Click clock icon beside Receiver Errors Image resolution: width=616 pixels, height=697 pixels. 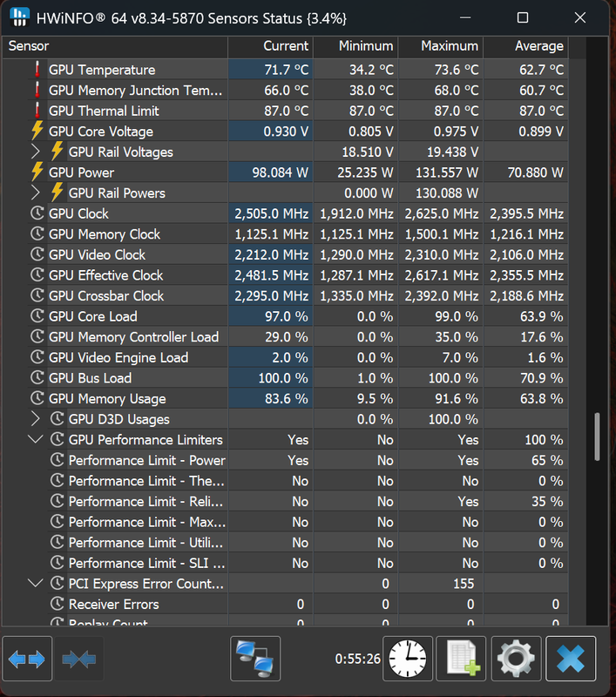tap(57, 603)
